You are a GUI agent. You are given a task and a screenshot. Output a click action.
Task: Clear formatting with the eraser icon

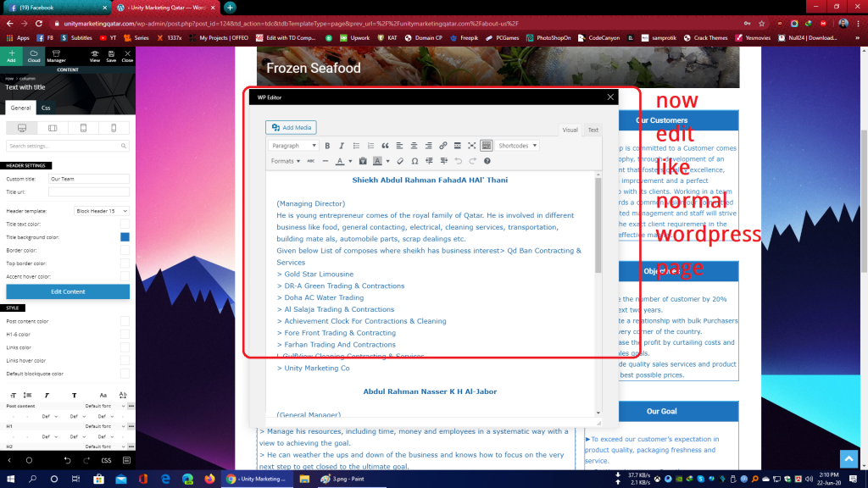pos(400,161)
